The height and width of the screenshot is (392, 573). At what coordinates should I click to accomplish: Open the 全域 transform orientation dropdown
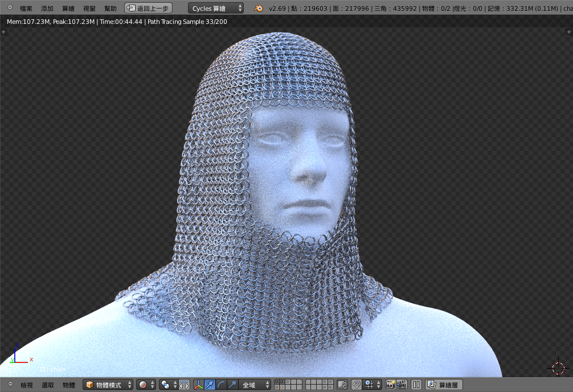254,385
